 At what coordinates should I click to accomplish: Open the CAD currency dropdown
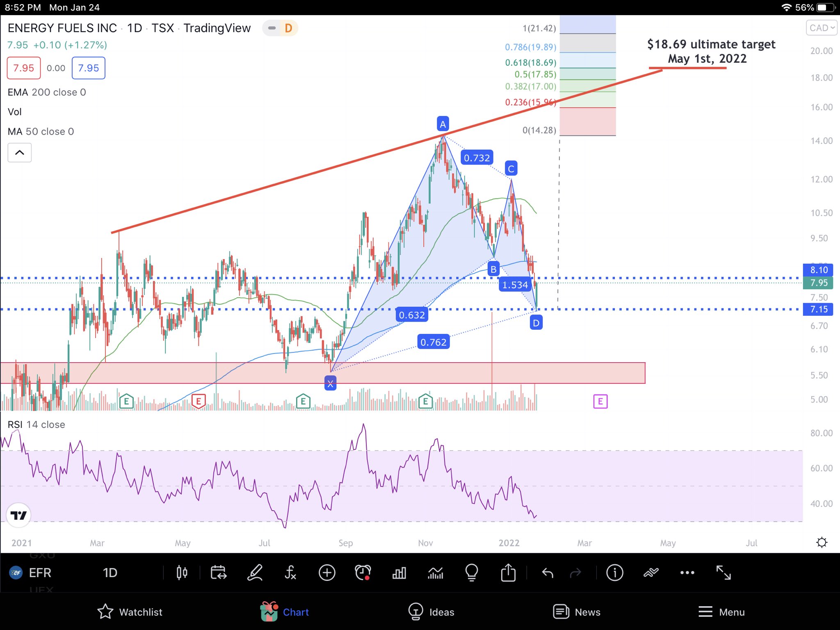(x=822, y=28)
